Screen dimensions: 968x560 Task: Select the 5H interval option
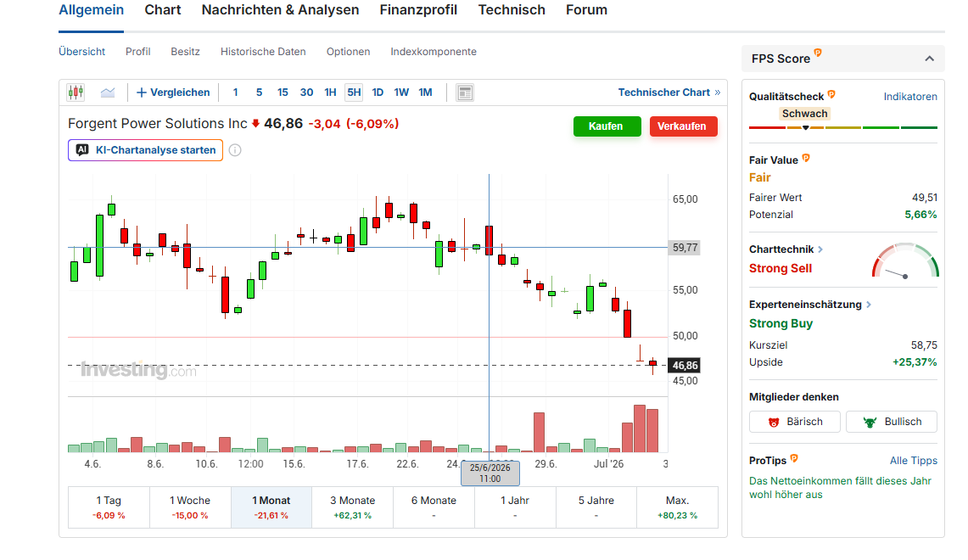(x=354, y=92)
